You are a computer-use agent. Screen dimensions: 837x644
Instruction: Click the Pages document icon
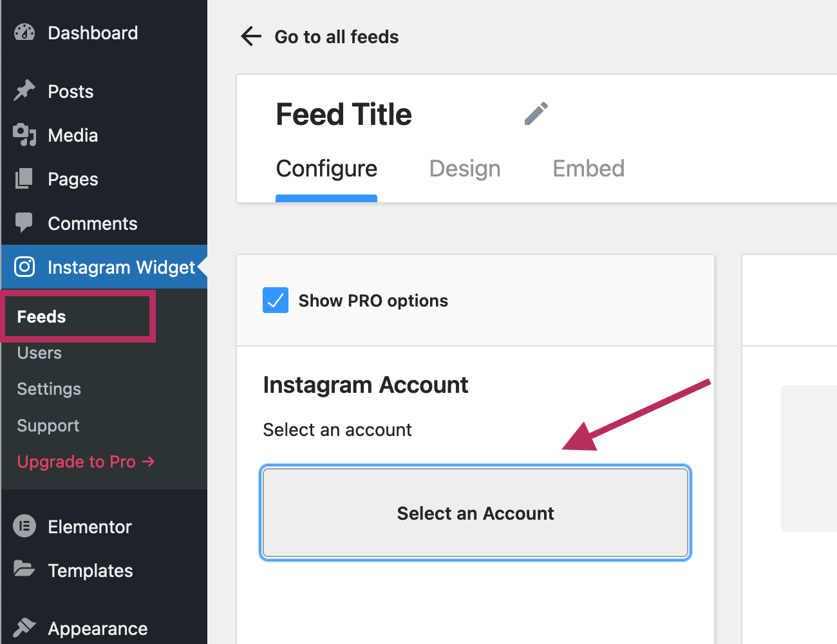pos(24,178)
